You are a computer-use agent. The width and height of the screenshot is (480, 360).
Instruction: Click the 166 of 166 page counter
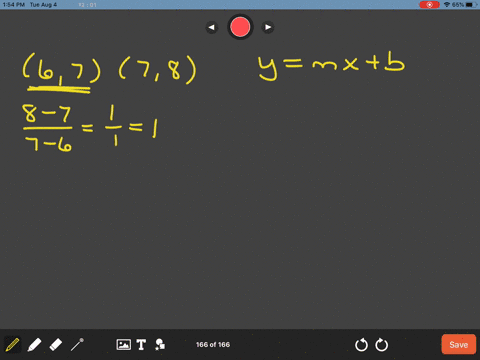coord(213,344)
